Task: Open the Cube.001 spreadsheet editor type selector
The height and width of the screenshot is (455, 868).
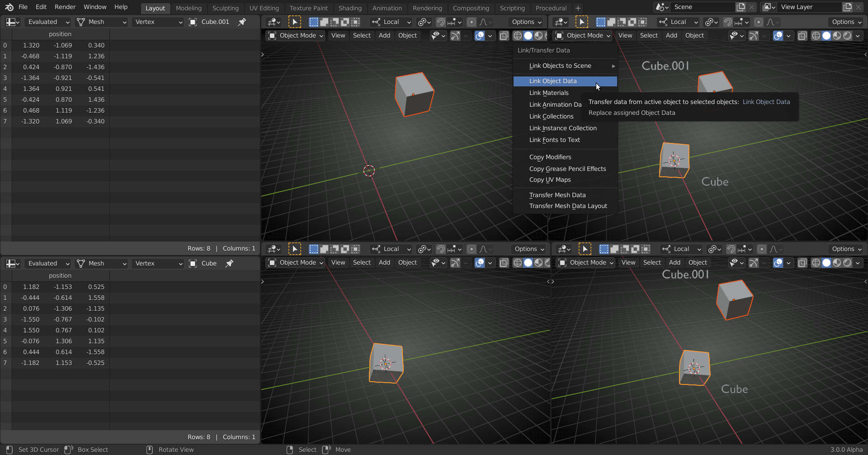Action: (13, 22)
